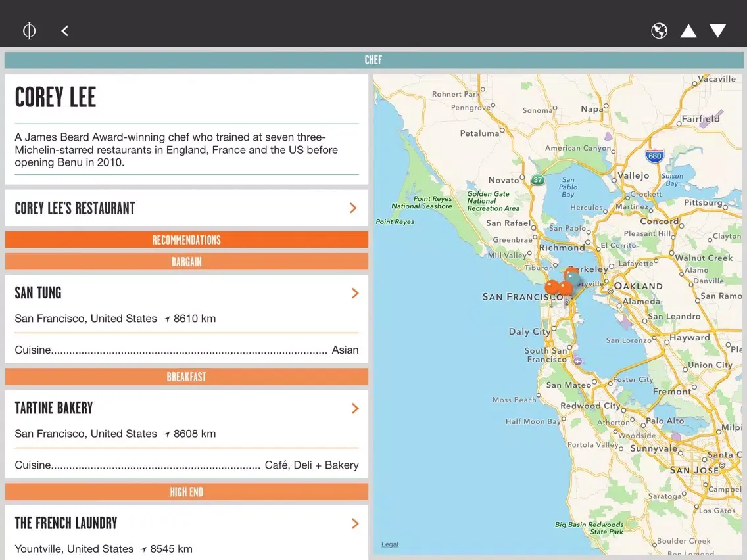Click the Petaluma label on map
This screenshot has width=747, height=560.
pos(479,133)
